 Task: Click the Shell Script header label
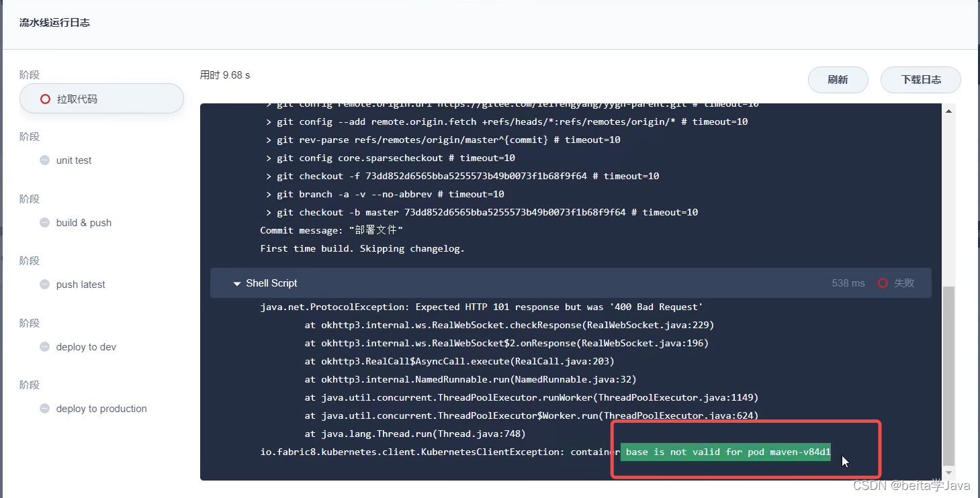[271, 283]
